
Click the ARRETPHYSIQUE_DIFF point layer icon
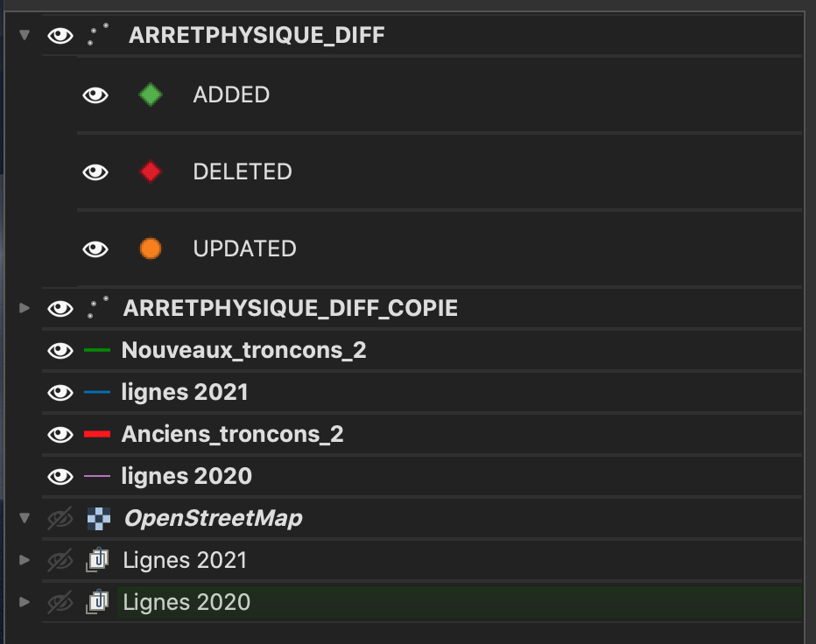pos(98,35)
